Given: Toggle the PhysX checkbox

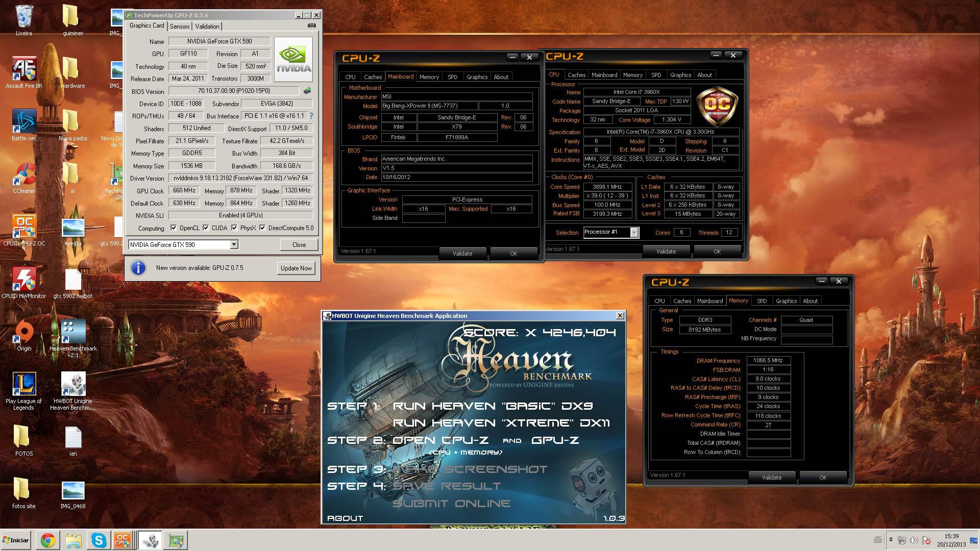Looking at the screenshot, I should [234, 228].
